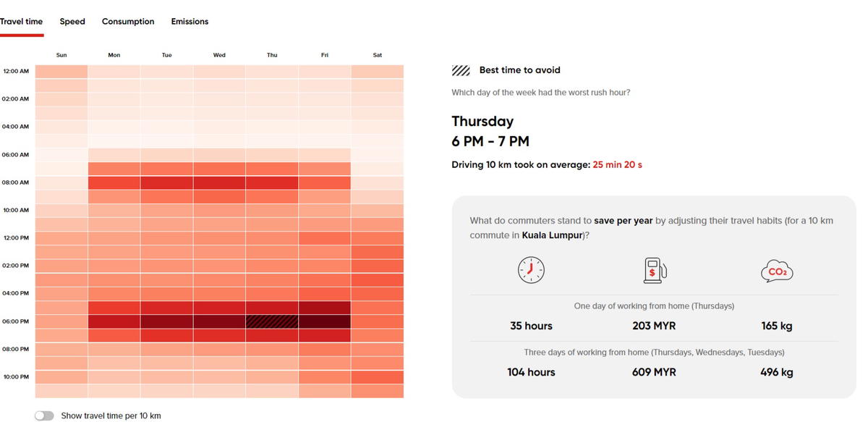This screenshot has height=422, width=868.
Task: Open the Consumption tab
Action: [128, 22]
